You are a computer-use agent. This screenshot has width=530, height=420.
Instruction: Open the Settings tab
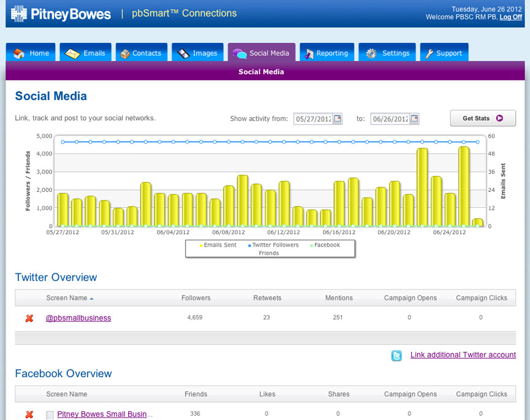[x=387, y=52]
